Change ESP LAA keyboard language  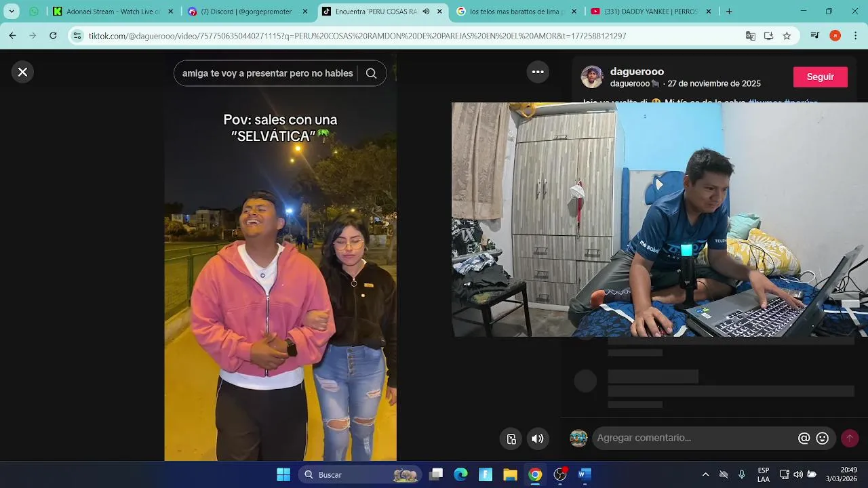coord(764,474)
